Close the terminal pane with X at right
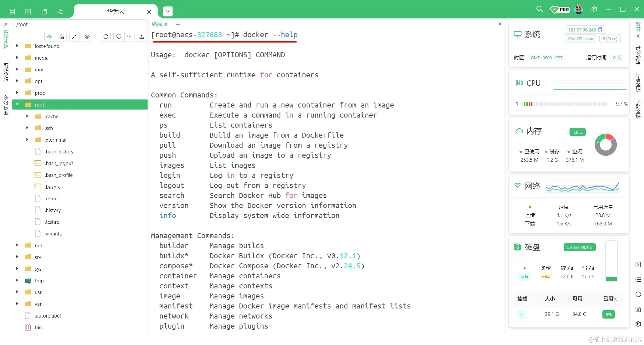 pyautogui.click(x=500, y=24)
